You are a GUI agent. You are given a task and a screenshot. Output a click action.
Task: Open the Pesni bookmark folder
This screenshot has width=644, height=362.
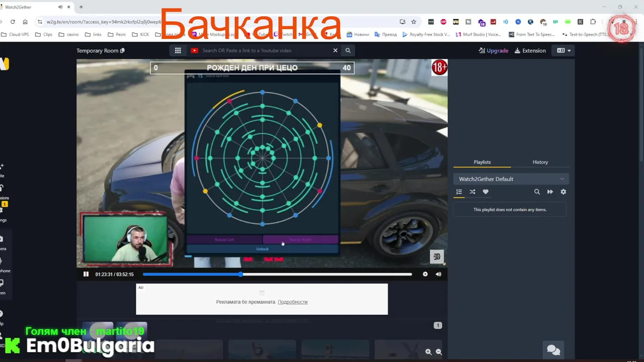[x=116, y=35]
